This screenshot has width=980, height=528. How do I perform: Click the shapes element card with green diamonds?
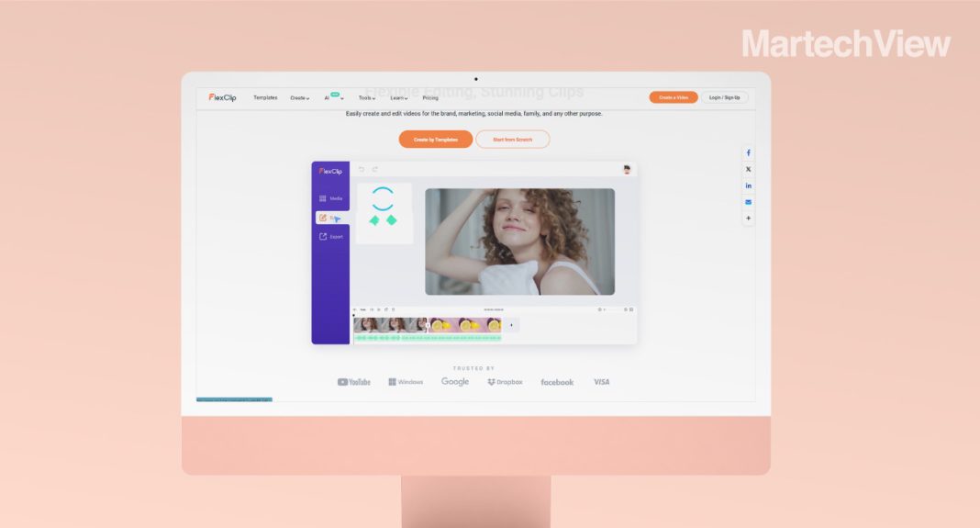point(384,213)
